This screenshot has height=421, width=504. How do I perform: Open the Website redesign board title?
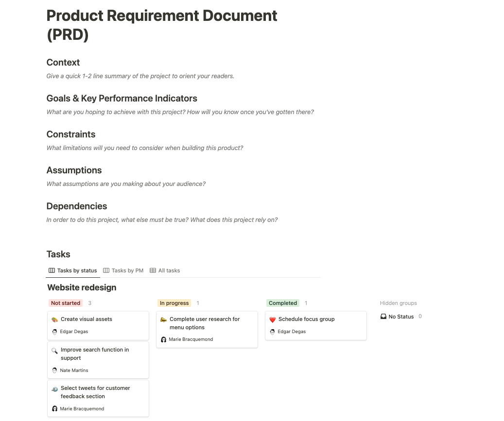82,287
